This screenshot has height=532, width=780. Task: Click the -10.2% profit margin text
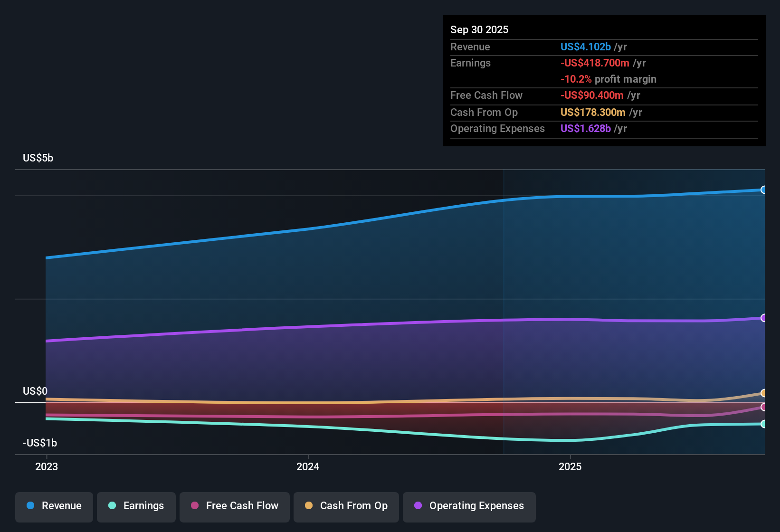[609, 79]
